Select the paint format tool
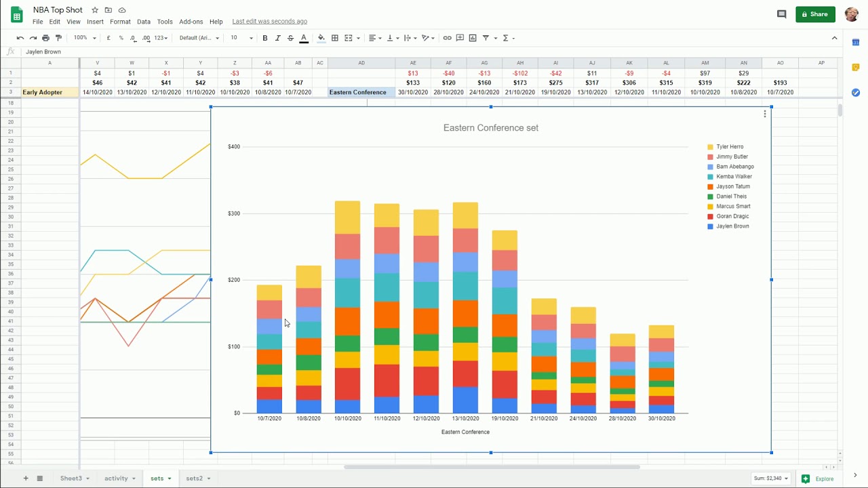Image resolution: width=868 pixels, height=488 pixels. click(x=58, y=38)
